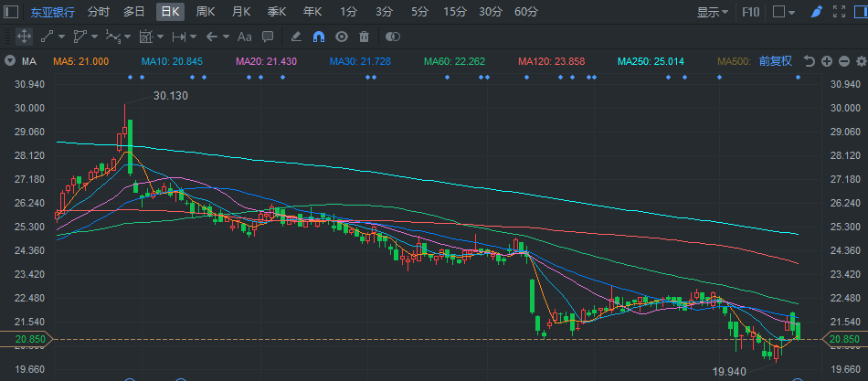868x381 pixels.
Task: Open the window layout square dropdown
Action: (x=784, y=12)
